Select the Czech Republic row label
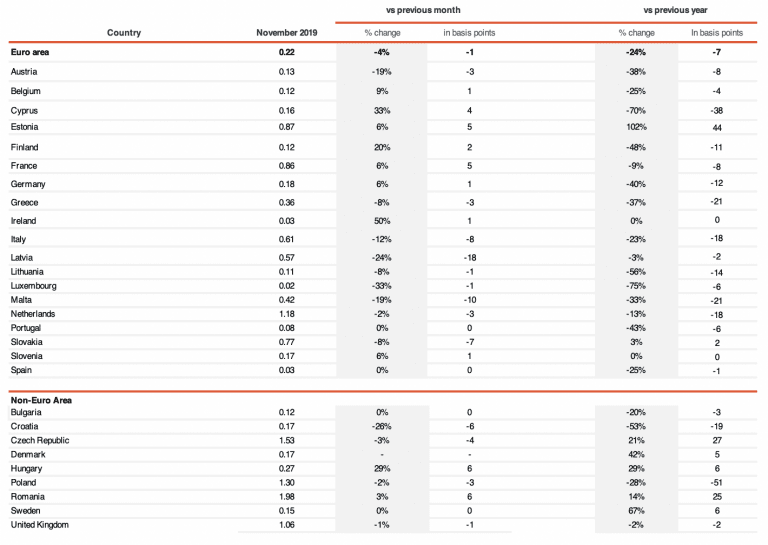Image resolution: width=768 pixels, height=545 pixels. tap(38, 440)
